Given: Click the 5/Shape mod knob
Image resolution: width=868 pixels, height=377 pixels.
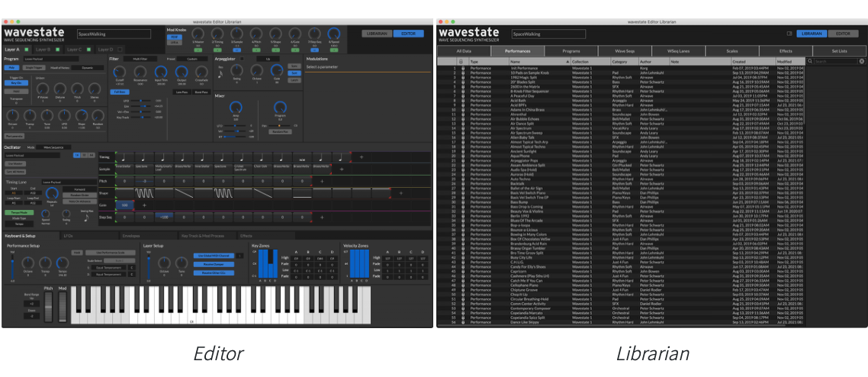Looking at the screenshot, I should [x=275, y=34].
